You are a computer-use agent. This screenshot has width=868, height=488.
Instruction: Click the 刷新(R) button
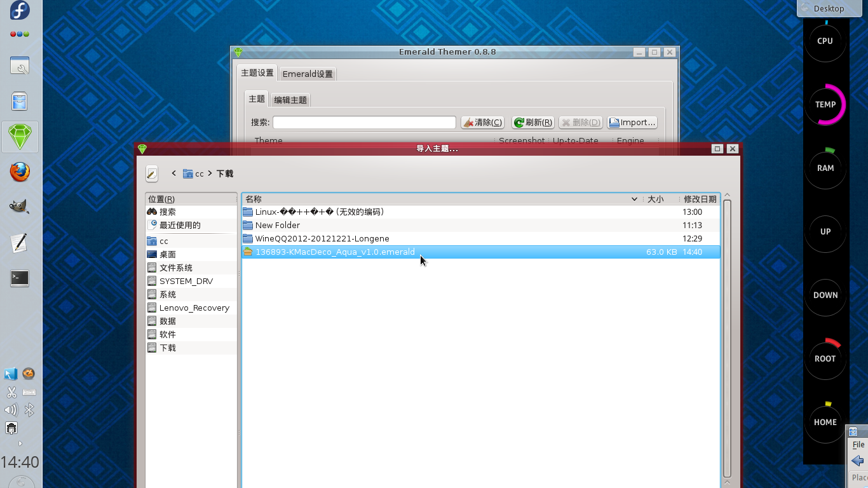click(x=533, y=122)
